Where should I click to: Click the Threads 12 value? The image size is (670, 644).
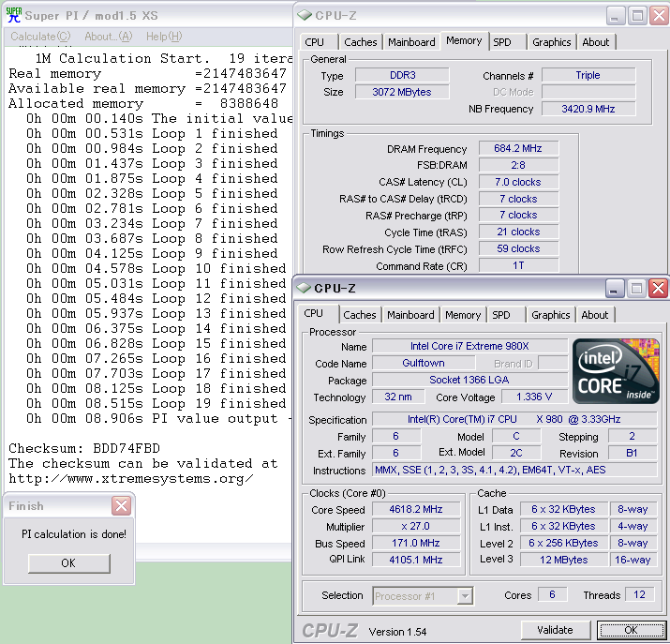tap(639, 594)
